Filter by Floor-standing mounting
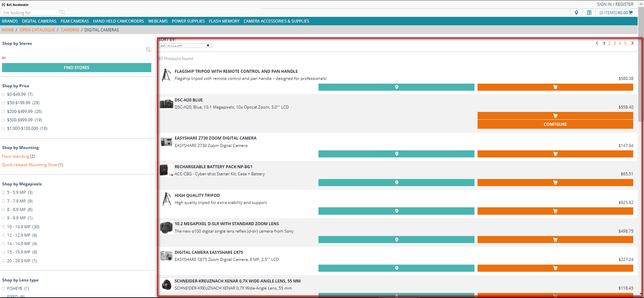Screen dimensions: 644x298 pos(16,156)
